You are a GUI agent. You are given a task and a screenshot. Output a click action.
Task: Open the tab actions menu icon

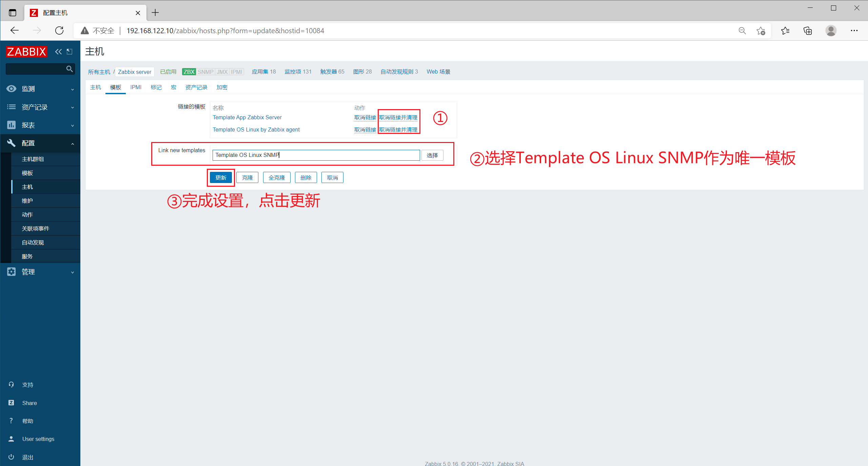coord(13,13)
